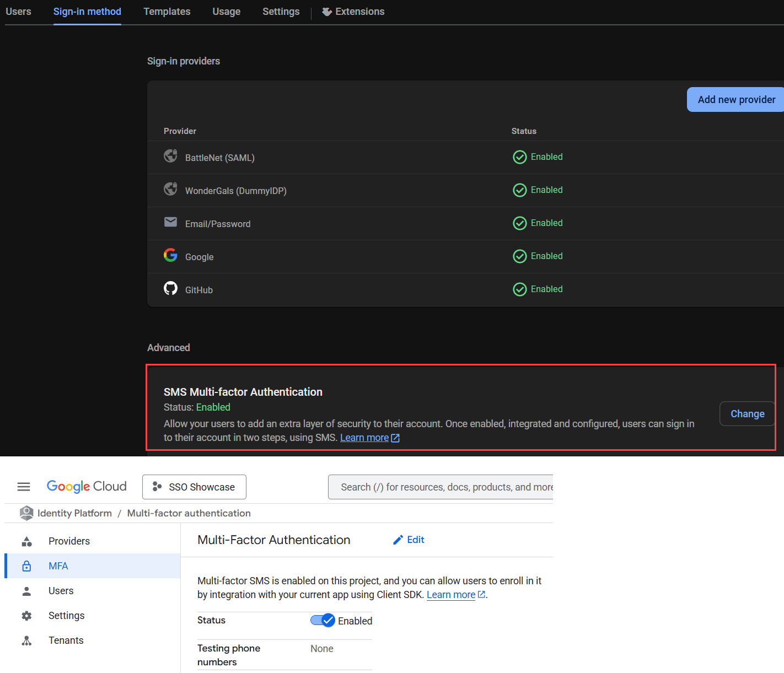Image resolution: width=784 pixels, height=673 pixels.
Task: Click the BattleNet SAML provider icon
Action: [x=170, y=157]
